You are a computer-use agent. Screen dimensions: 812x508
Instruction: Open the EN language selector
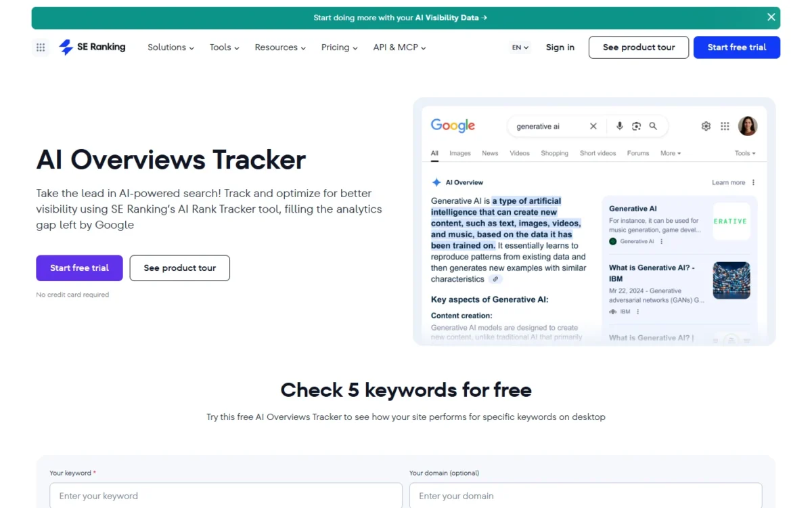click(x=520, y=47)
